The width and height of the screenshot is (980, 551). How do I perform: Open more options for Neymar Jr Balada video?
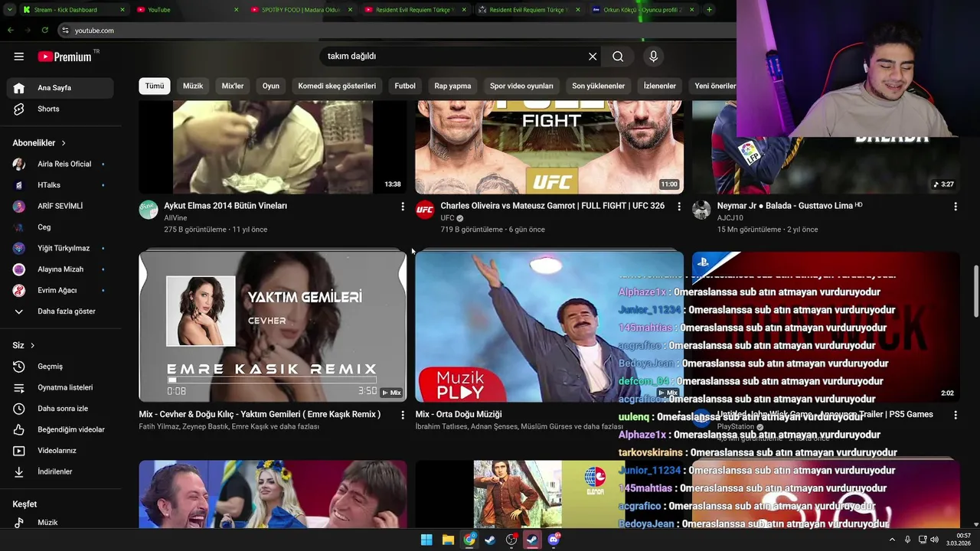[955, 207]
